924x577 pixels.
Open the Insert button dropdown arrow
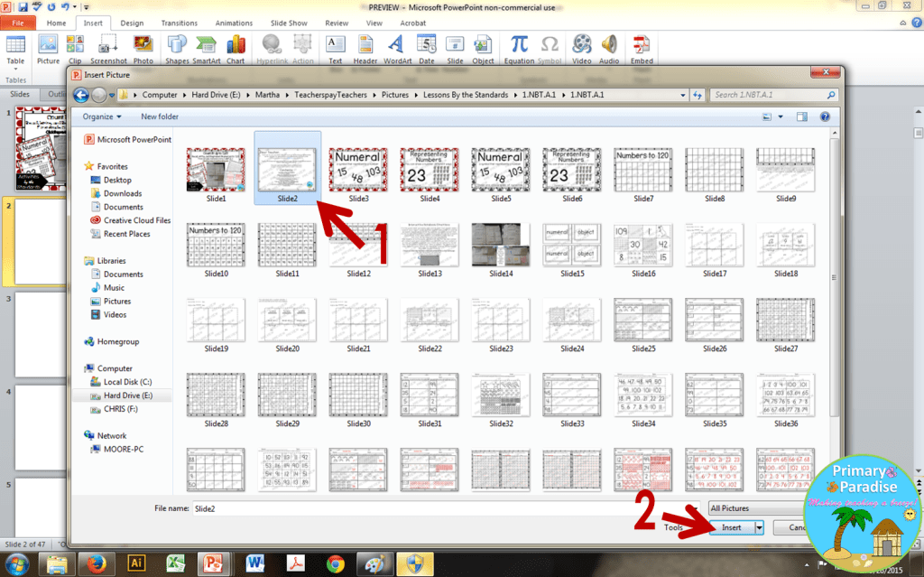pyautogui.click(x=759, y=527)
